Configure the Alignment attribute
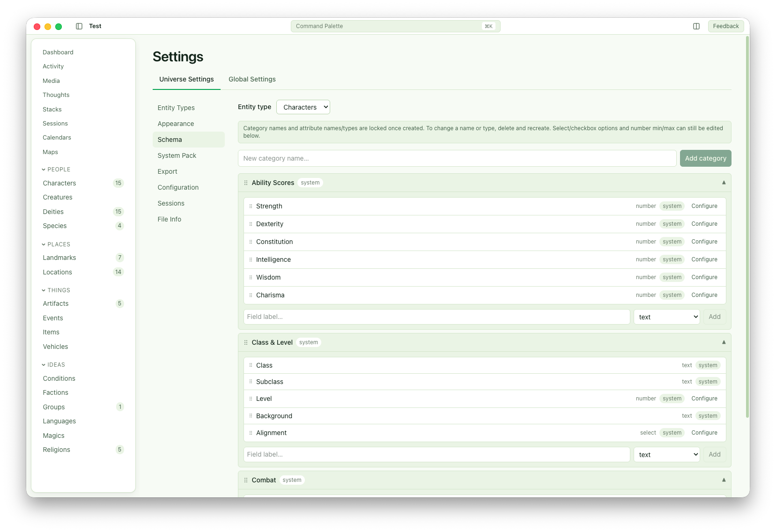 coord(704,433)
